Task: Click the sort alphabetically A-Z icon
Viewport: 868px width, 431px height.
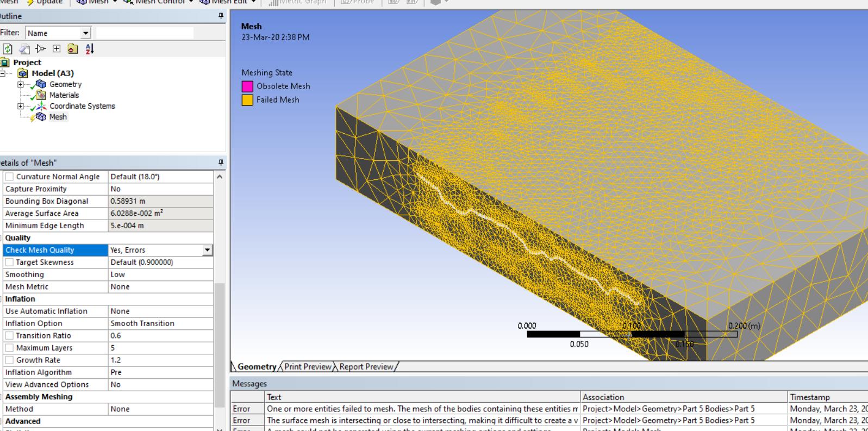Action: pyautogui.click(x=90, y=49)
